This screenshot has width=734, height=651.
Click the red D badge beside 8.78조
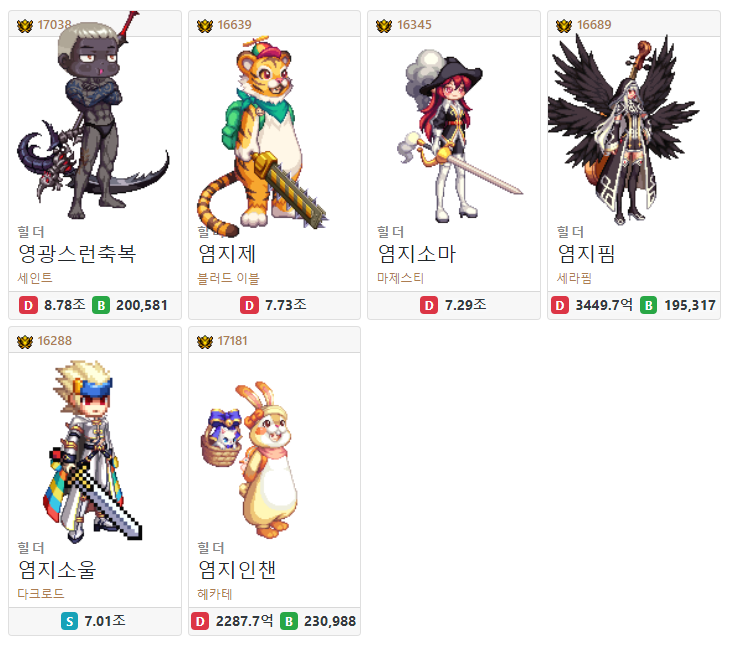click(28, 306)
